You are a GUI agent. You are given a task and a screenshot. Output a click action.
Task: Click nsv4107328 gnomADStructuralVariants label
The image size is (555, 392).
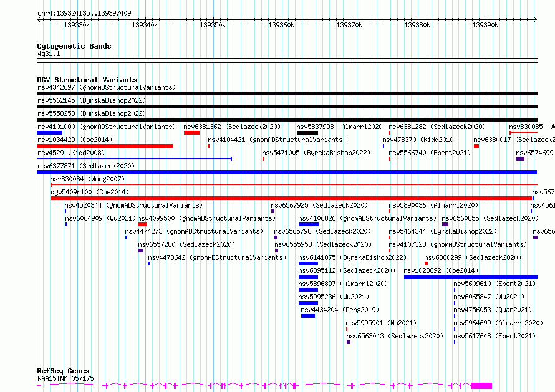458,244
